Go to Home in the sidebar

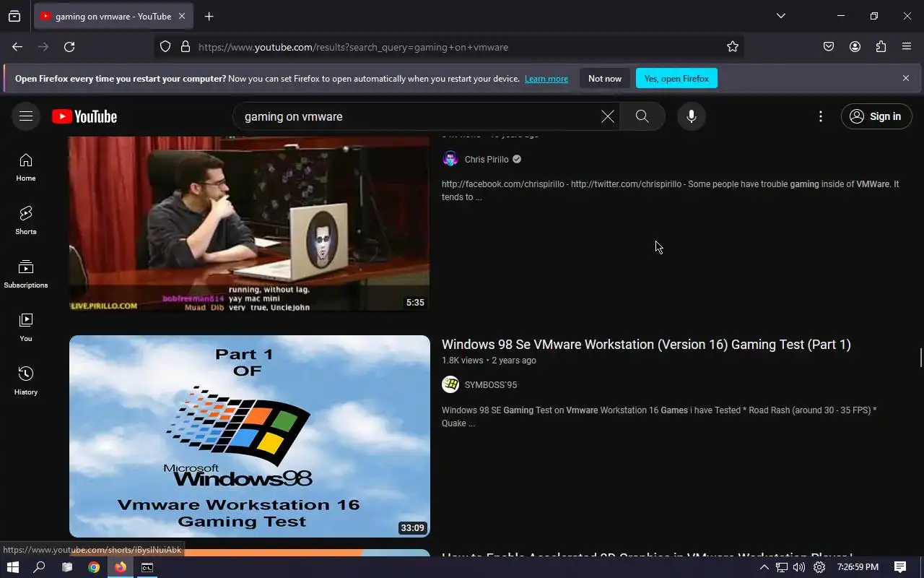click(26, 167)
